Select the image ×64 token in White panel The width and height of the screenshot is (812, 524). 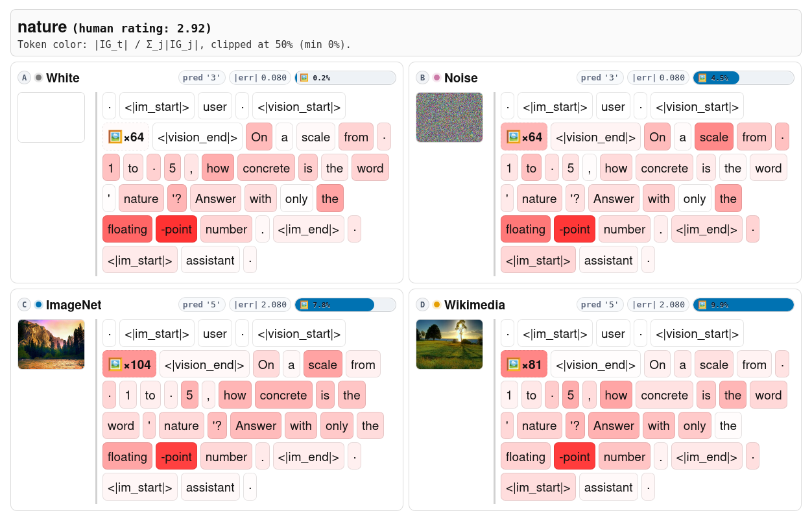126,137
